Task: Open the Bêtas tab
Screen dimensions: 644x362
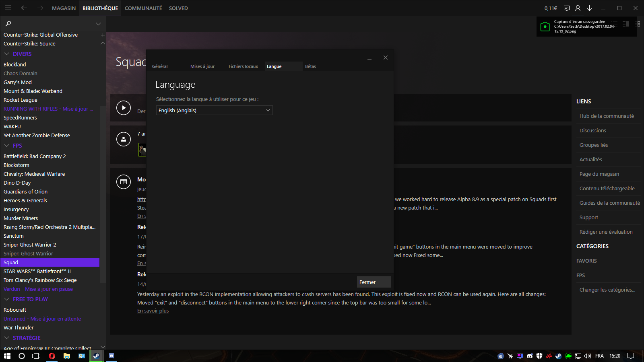Action: [x=310, y=66]
